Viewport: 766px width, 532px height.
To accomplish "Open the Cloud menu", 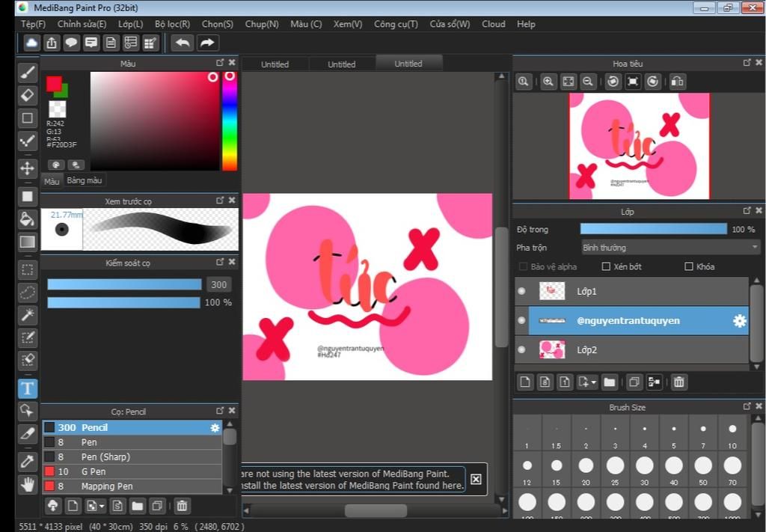I will coord(494,24).
